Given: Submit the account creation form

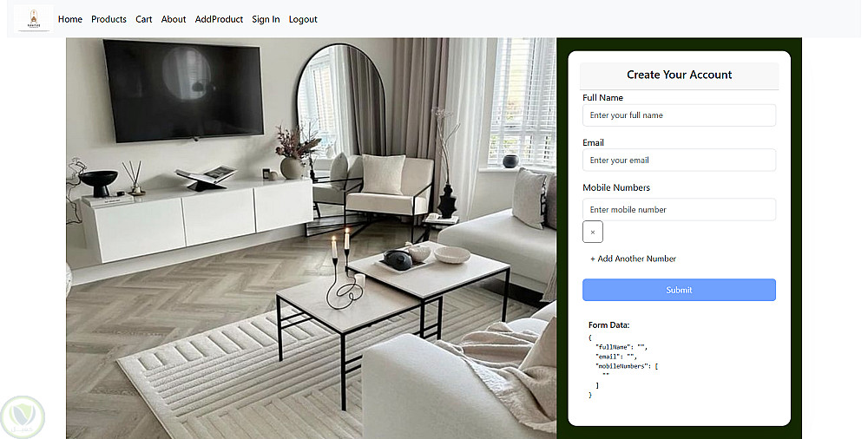Looking at the screenshot, I should tap(679, 290).
